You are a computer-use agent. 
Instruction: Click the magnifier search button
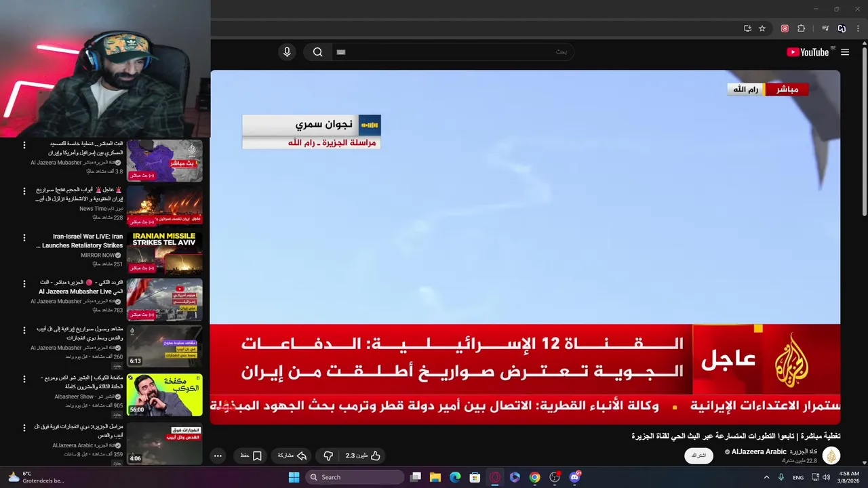coord(317,52)
